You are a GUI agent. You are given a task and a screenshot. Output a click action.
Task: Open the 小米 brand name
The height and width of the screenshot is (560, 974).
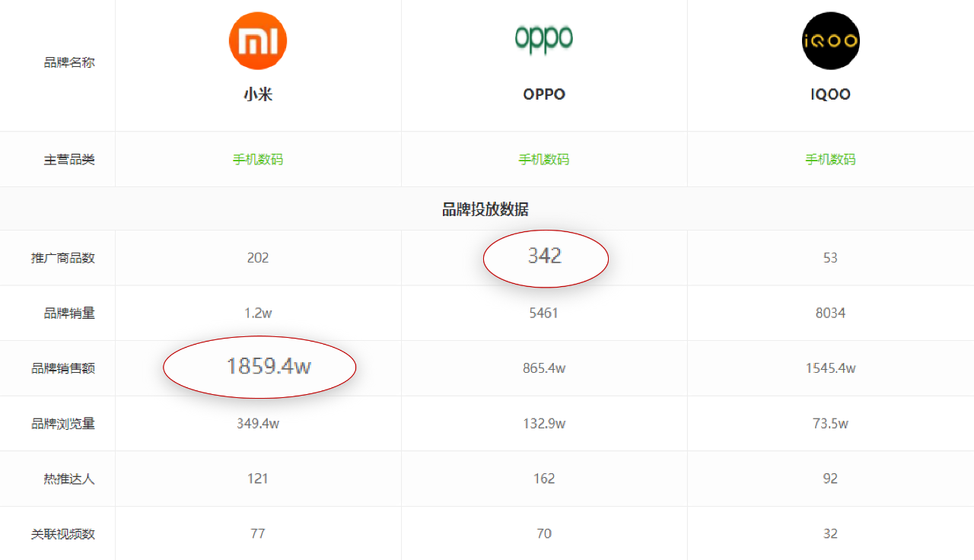(258, 94)
